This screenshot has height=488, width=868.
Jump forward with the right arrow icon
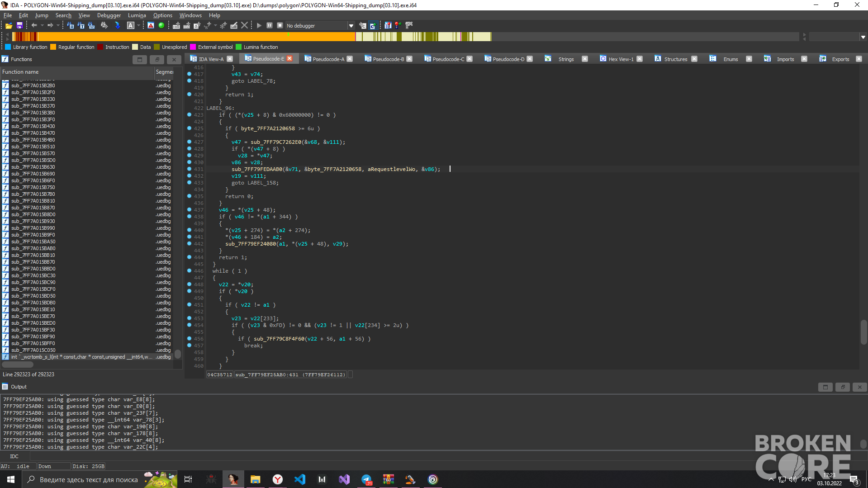tap(50, 26)
